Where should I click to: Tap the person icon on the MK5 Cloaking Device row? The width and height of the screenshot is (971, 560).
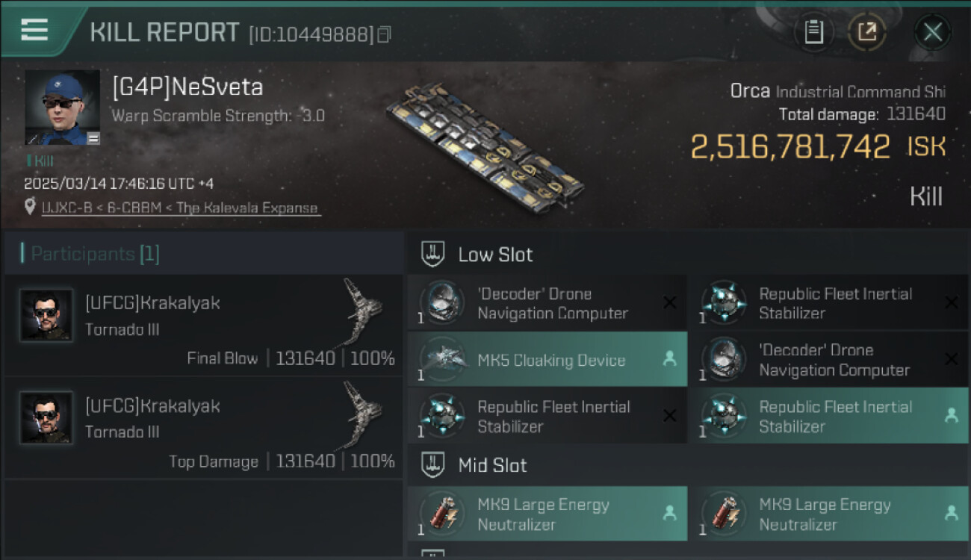pyautogui.click(x=669, y=359)
